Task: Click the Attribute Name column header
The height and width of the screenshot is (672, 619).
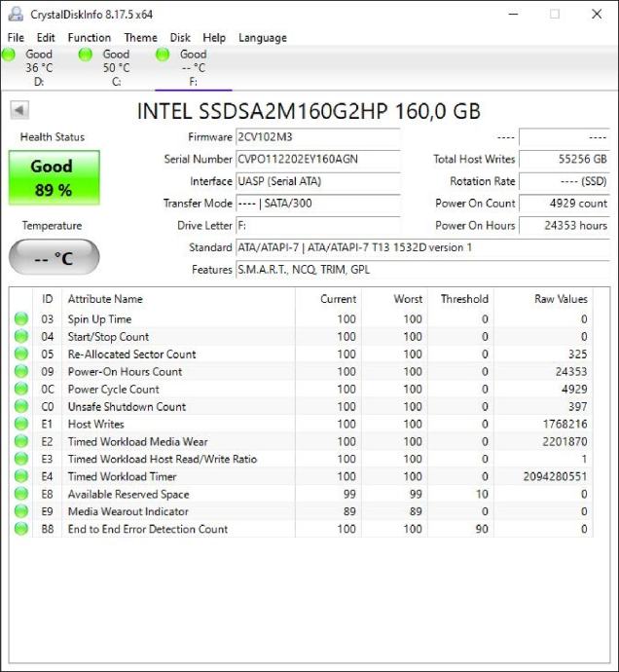Action: pyautogui.click(x=179, y=299)
